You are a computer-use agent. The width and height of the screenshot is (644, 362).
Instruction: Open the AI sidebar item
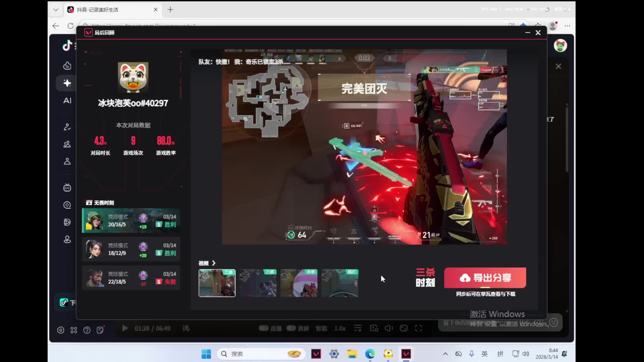(x=67, y=101)
